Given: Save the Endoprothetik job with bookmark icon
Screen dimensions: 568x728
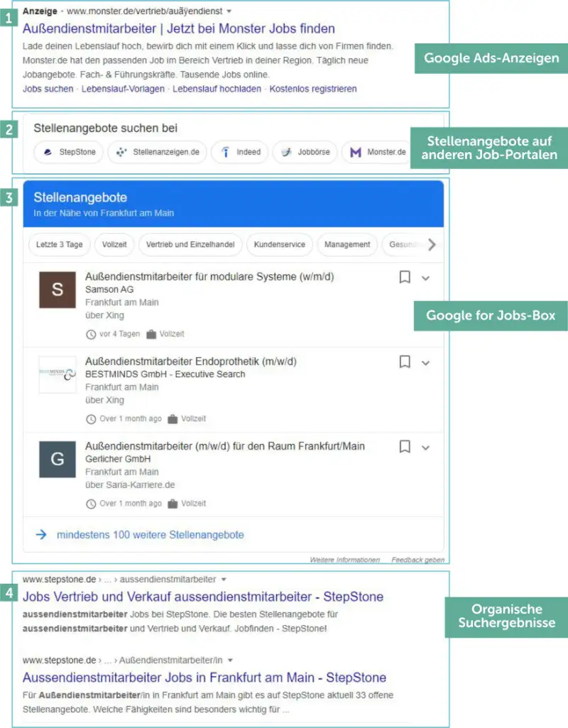Looking at the screenshot, I should (x=405, y=362).
